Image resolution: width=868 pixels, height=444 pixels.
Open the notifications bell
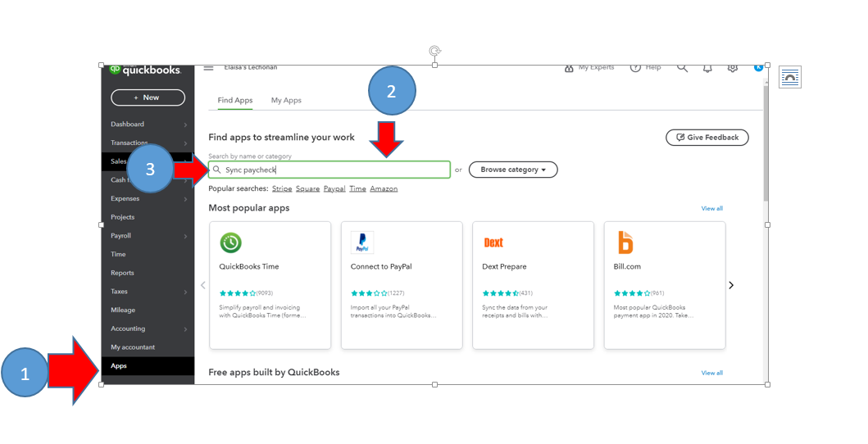(x=707, y=69)
